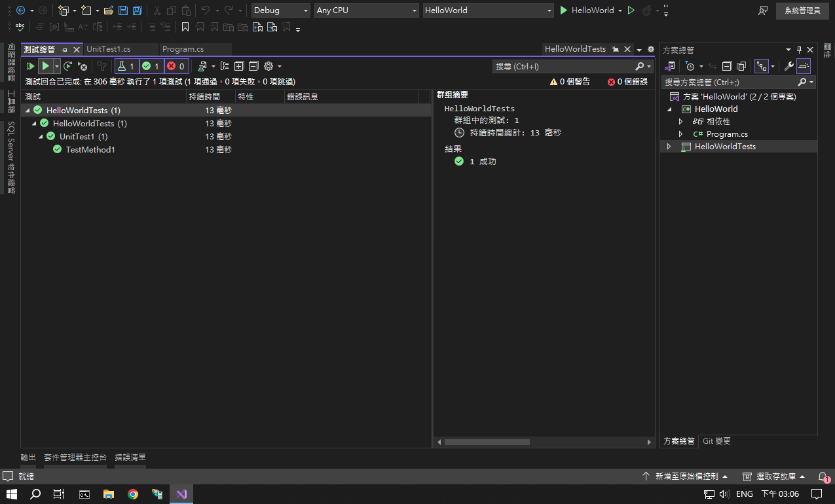835x504 pixels.
Task: Click the toggle bookmark icon
Action: (x=185, y=27)
